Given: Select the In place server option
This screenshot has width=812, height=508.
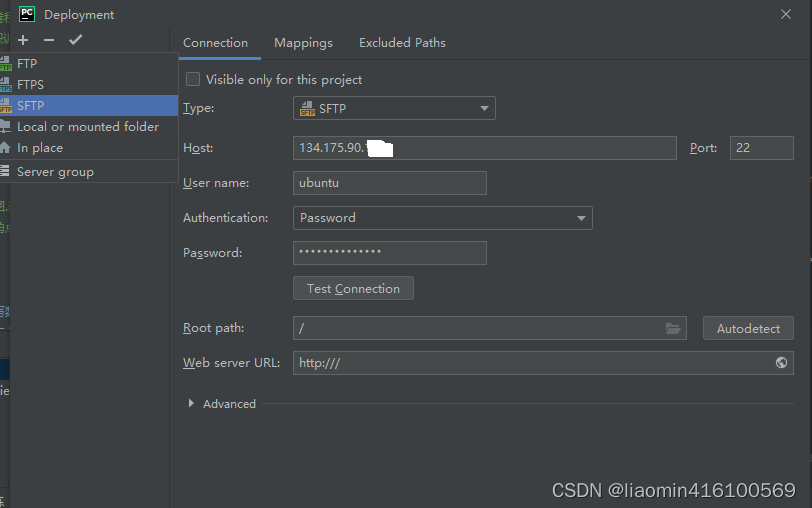Looking at the screenshot, I should click(x=89, y=148).
